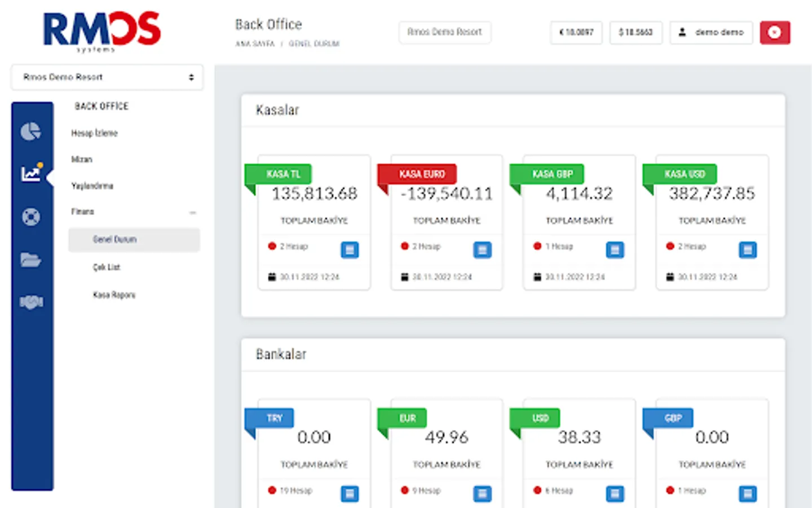Image resolution: width=812 pixels, height=508 pixels.
Task: Open USD bank detail blue icon
Action: pos(615,494)
